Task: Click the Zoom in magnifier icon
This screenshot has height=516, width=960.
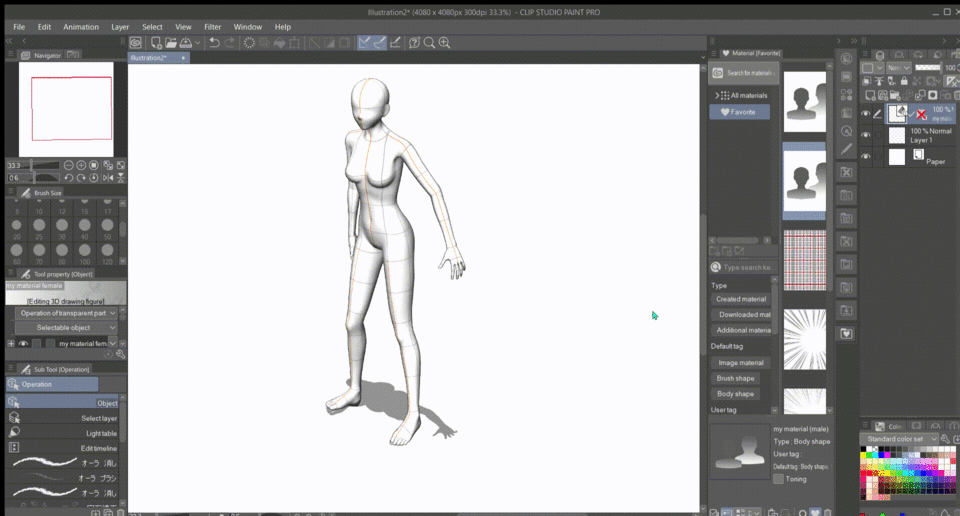Action: [444, 43]
